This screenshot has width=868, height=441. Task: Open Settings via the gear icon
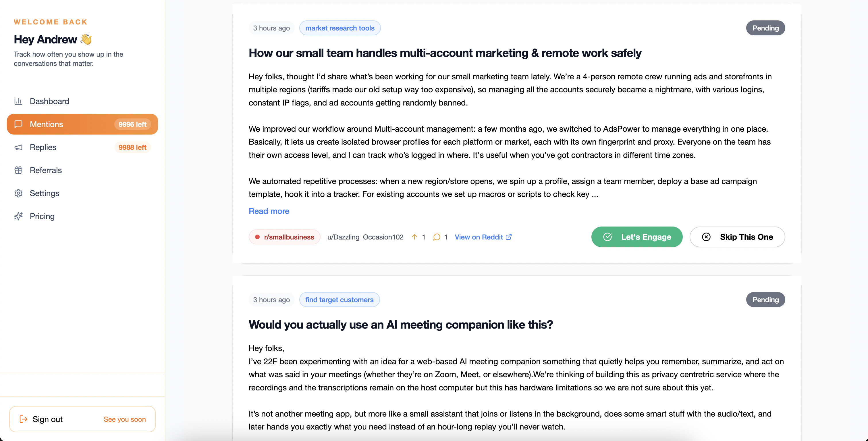point(18,193)
